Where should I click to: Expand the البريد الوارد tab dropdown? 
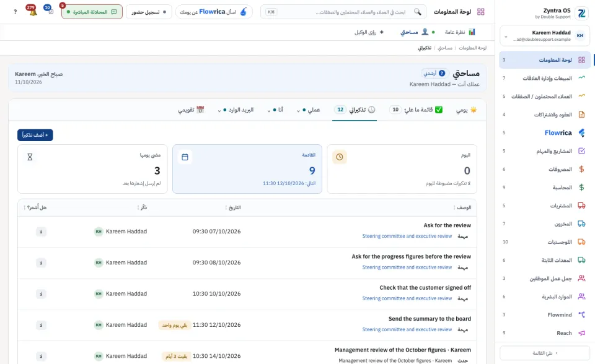pyautogui.click(x=236, y=110)
